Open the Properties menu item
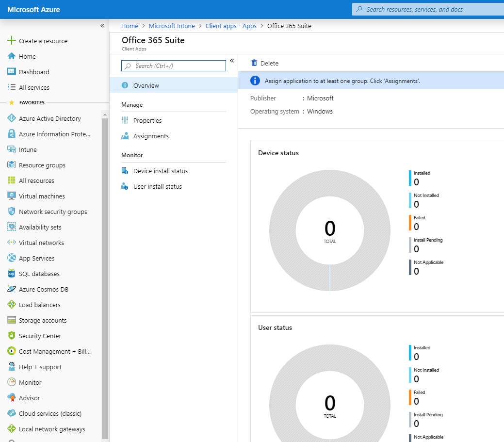Image resolution: width=504 pixels, height=442 pixels. click(x=147, y=120)
